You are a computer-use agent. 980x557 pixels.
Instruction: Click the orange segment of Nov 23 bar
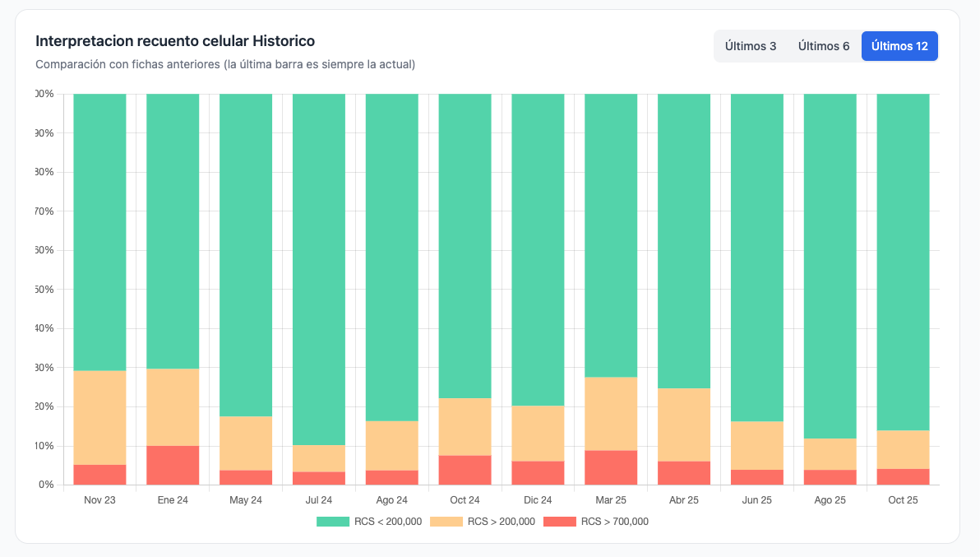point(100,418)
